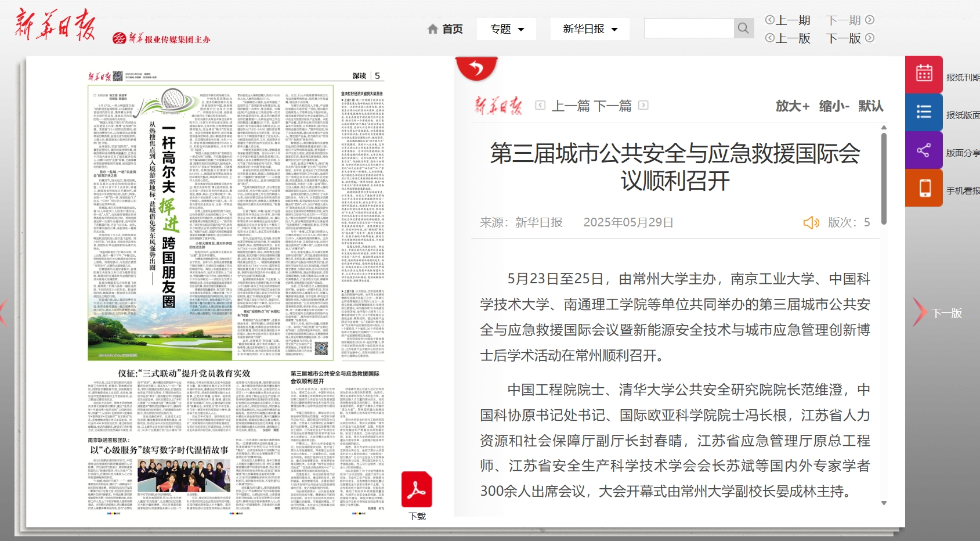Screen dimensions: 980x541
Task: Go to previous issue (上一期)
Action: tap(787, 20)
